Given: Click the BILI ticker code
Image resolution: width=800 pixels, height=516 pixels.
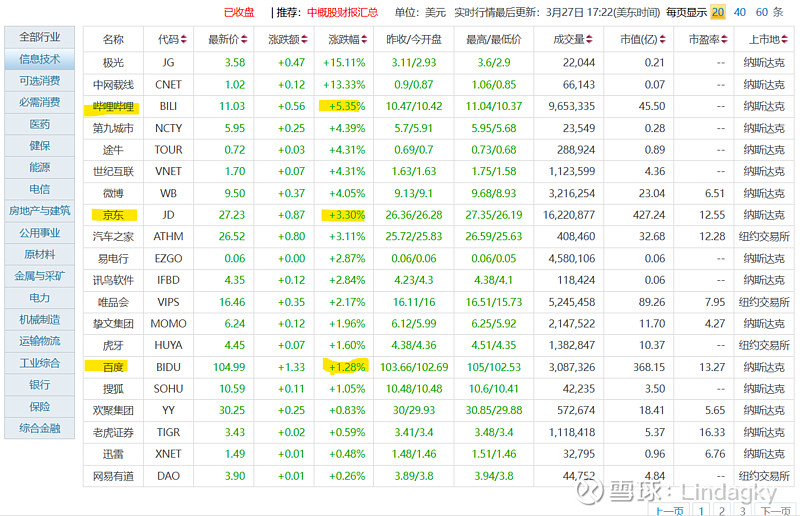Looking at the screenshot, I should pos(168,106).
